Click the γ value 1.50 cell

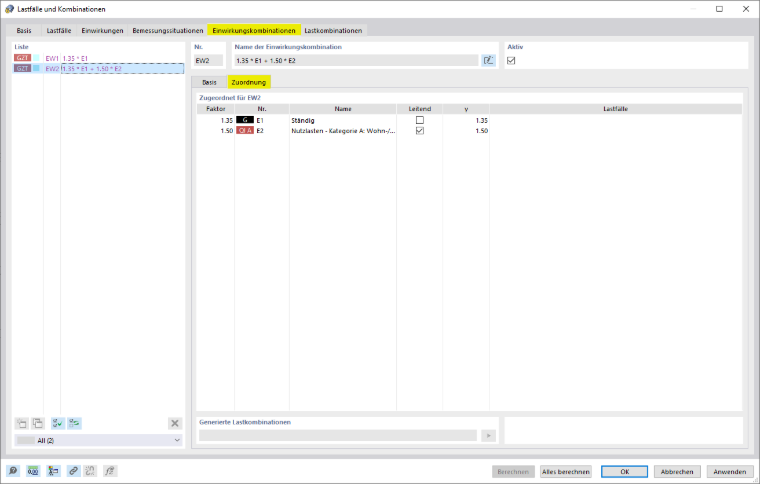(x=466, y=131)
